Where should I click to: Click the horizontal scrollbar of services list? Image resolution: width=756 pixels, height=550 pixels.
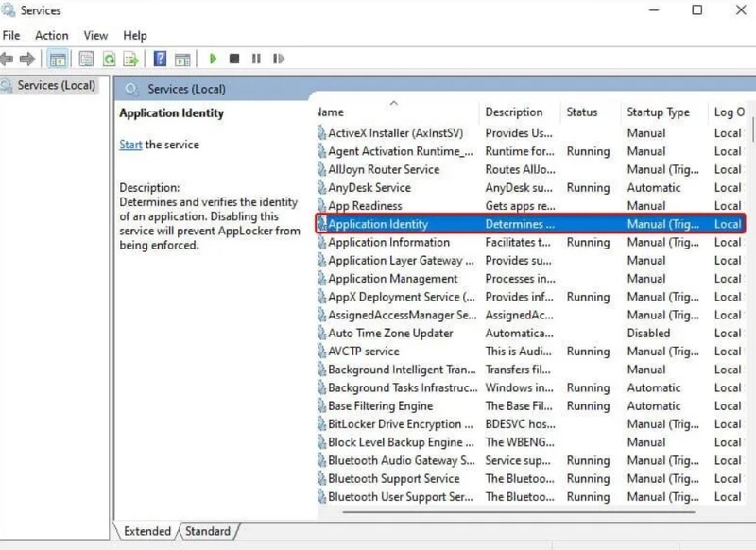[x=519, y=512]
